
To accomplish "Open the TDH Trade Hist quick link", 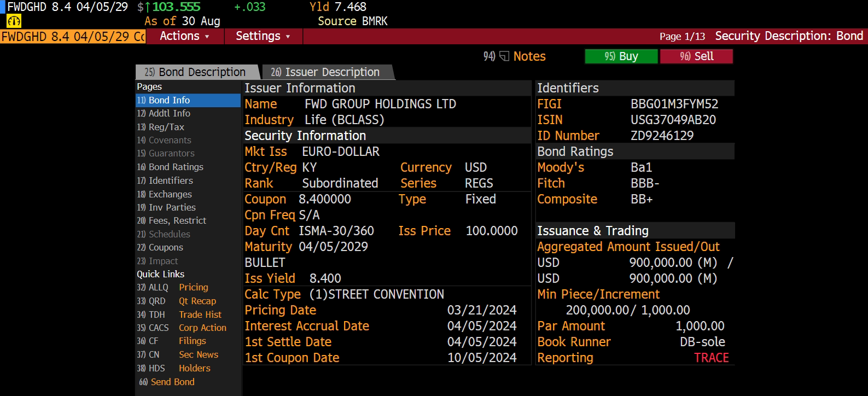I will [179, 315].
